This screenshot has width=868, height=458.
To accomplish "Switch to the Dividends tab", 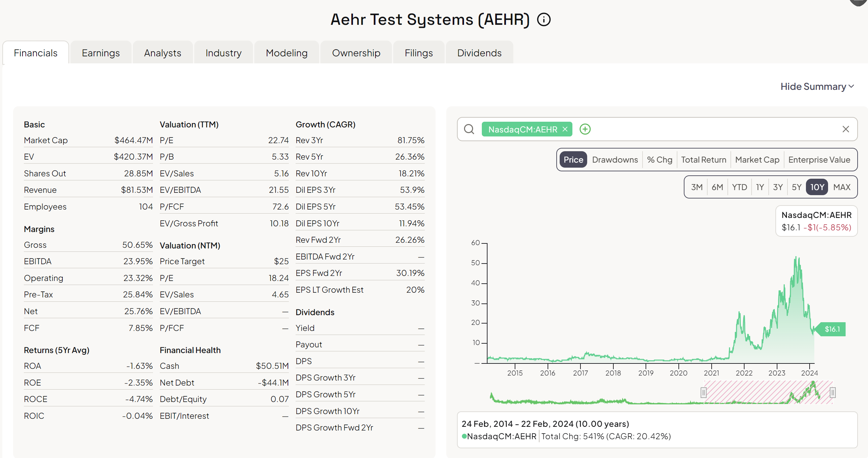I will point(479,53).
